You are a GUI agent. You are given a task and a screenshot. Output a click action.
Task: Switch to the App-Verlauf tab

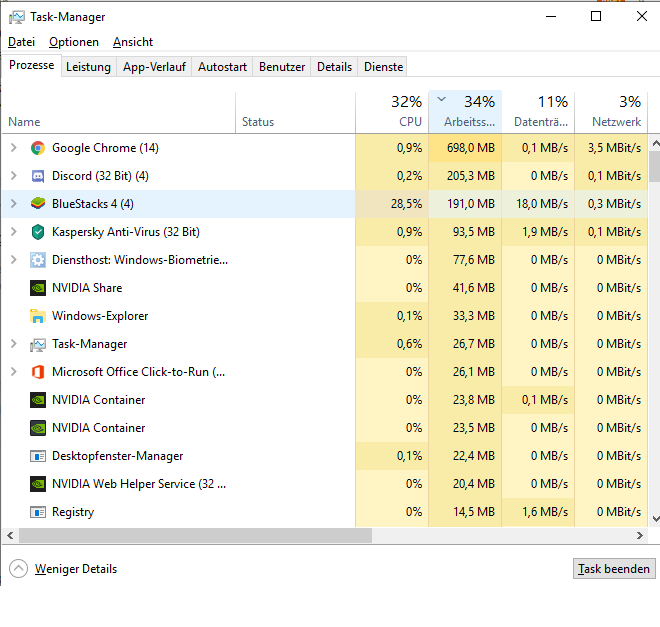click(x=154, y=67)
